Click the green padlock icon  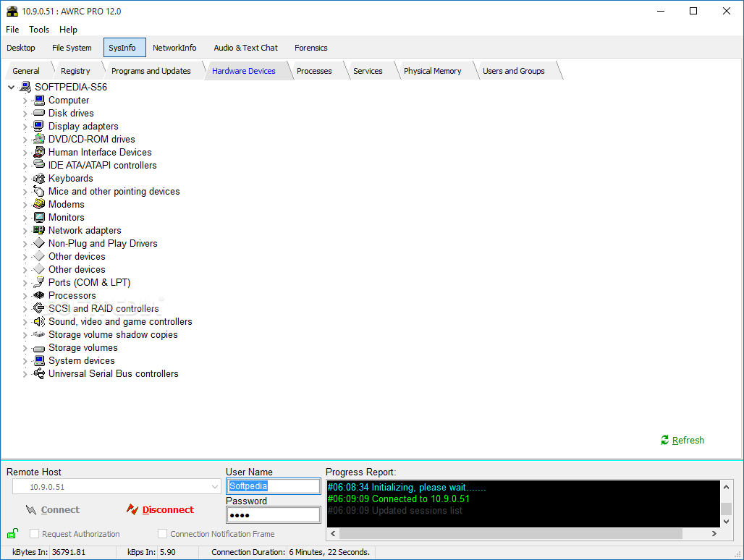(x=13, y=533)
